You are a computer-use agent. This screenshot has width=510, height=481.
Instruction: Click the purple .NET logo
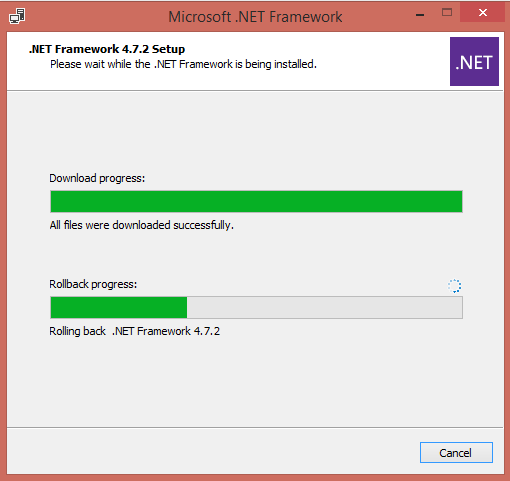pyautogui.click(x=474, y=61)
